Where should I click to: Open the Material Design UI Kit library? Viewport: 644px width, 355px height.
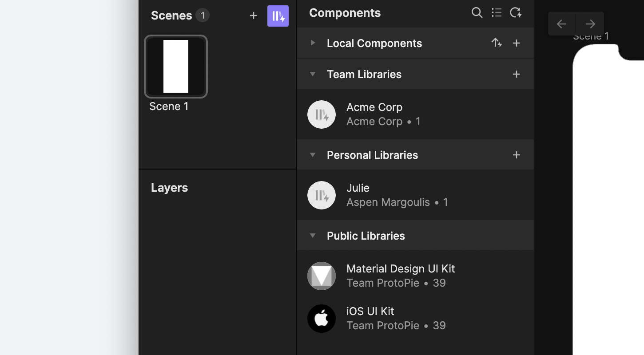400,276
